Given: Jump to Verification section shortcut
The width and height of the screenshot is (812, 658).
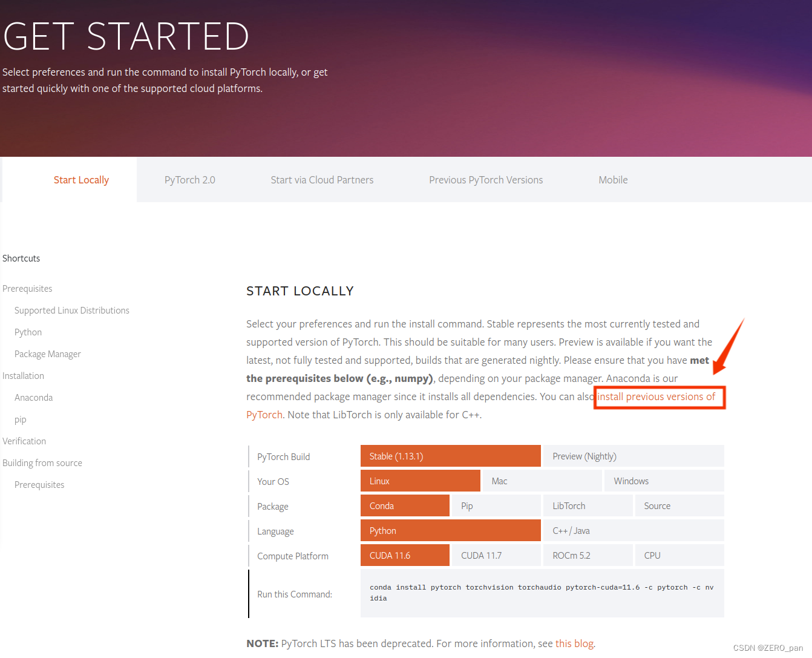Looking at the screenshot, I should click(24, 441).
